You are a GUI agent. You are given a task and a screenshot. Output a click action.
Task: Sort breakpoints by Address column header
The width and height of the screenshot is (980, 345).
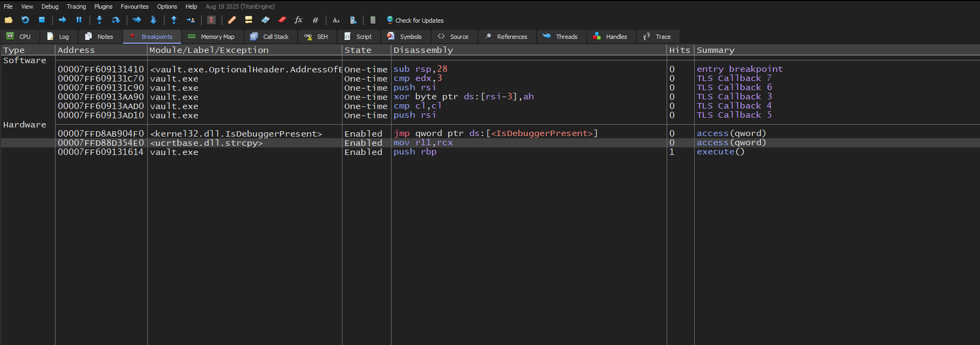(x=101, y=50)
